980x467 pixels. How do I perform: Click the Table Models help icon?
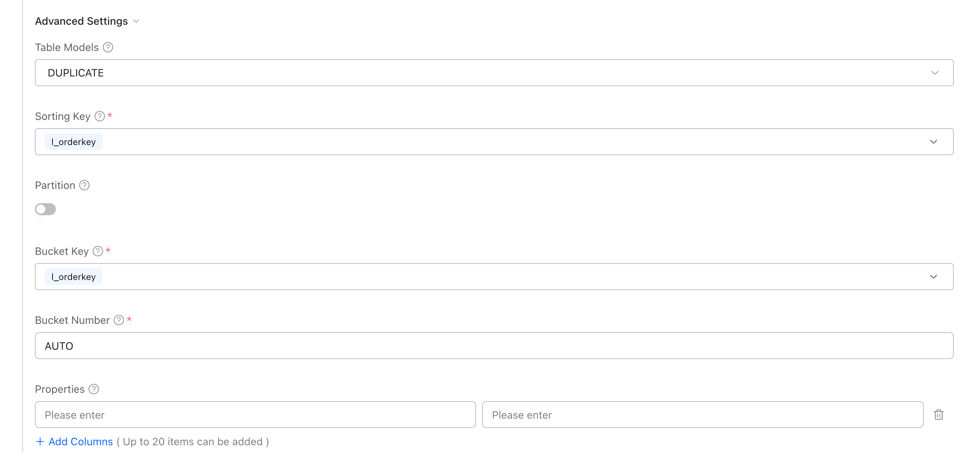108,47
